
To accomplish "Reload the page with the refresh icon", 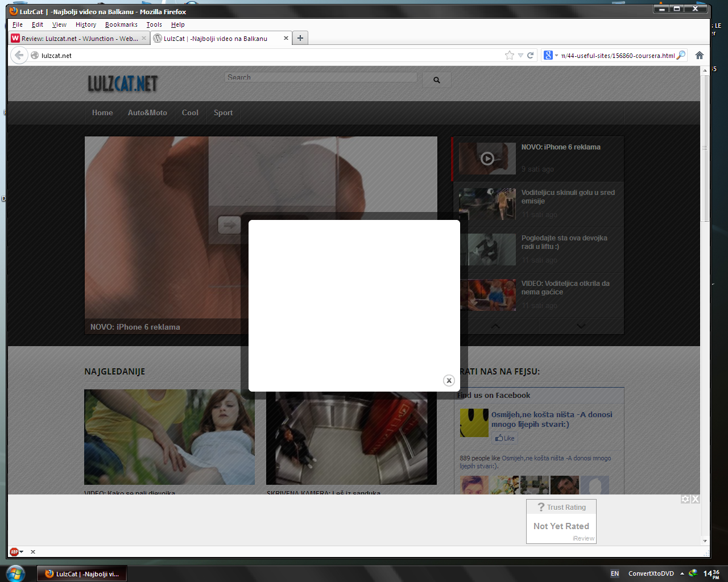I will click(x=530, y=55).
